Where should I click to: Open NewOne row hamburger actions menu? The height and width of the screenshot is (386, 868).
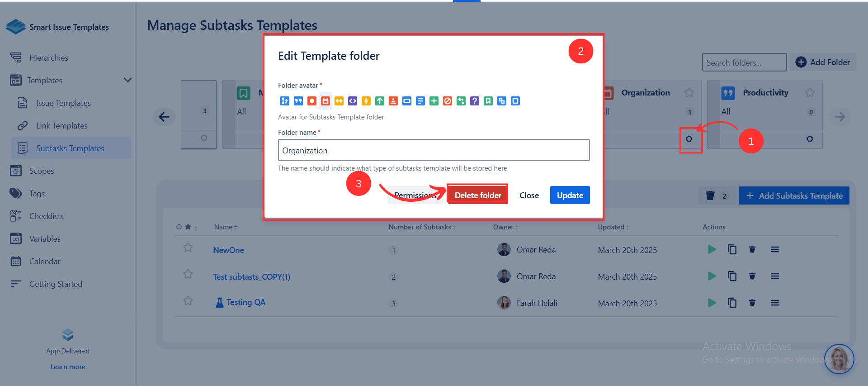(774, 249)
